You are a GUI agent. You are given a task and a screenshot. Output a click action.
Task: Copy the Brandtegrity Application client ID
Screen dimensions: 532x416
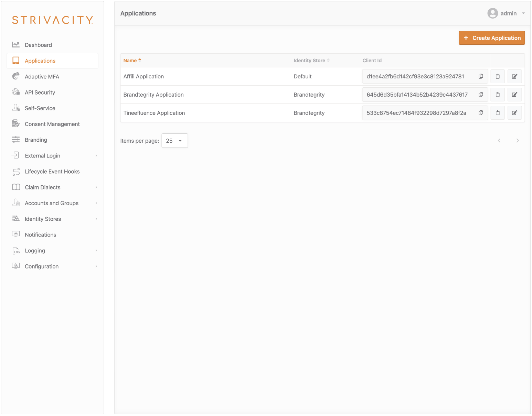[481, 95]
